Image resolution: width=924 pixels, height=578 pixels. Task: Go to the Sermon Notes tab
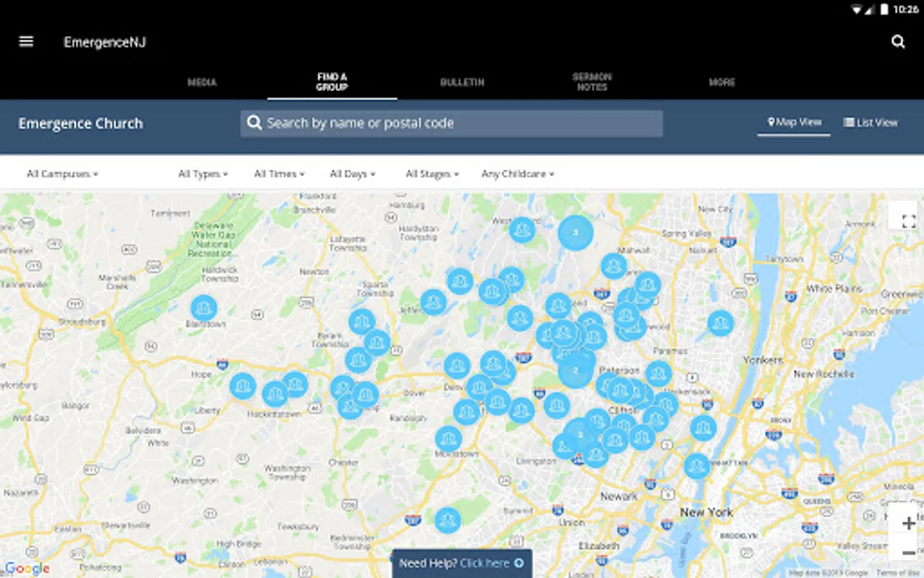coord(592,82)
